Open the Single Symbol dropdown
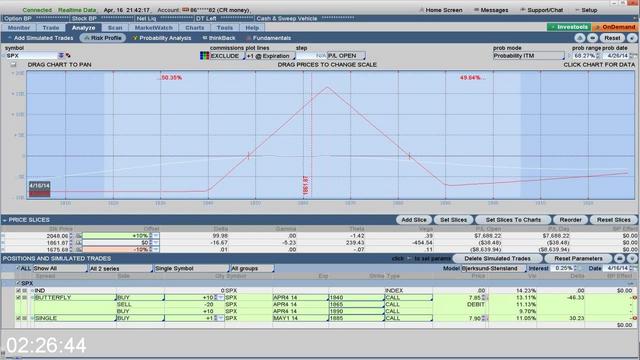Image resolution: width=640 pixels, height=360 pixels. click(191, 269)
